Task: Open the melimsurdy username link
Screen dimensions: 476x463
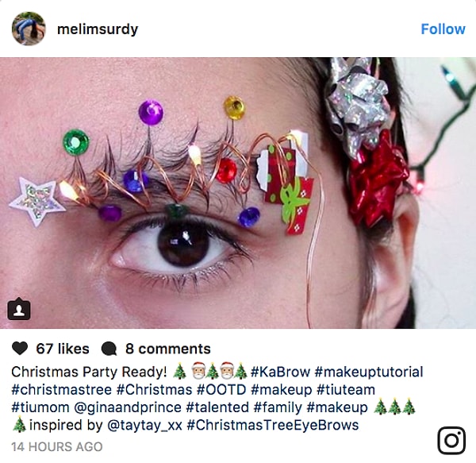Action: pyautogui.click(x=98, y=29)
